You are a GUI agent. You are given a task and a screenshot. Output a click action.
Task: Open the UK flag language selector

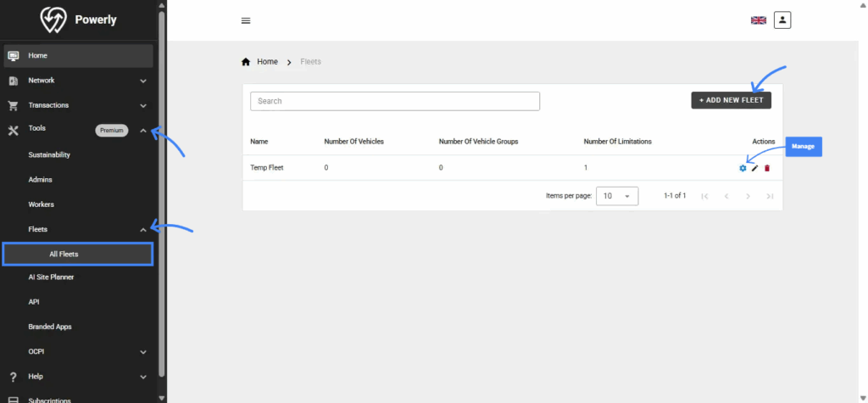tap(758, 20)
